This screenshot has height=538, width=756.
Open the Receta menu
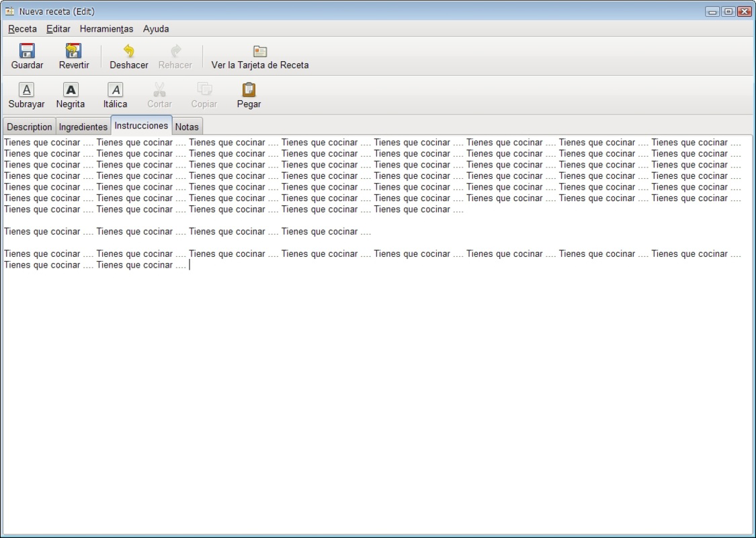tap(22, 29)
